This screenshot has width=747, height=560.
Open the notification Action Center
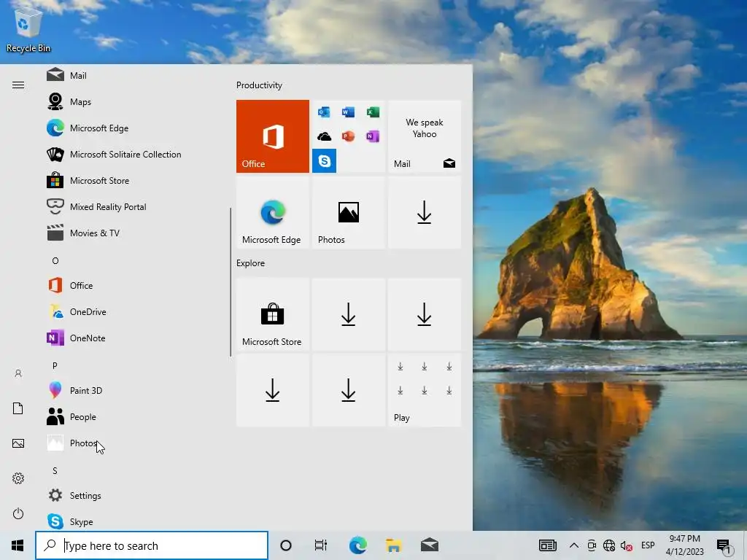(724, 546)
